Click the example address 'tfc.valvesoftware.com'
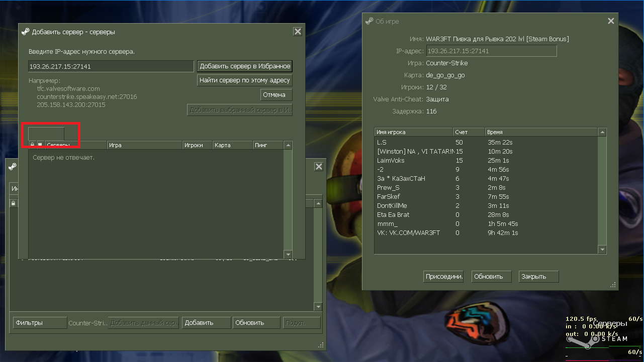 click(68, 89)
